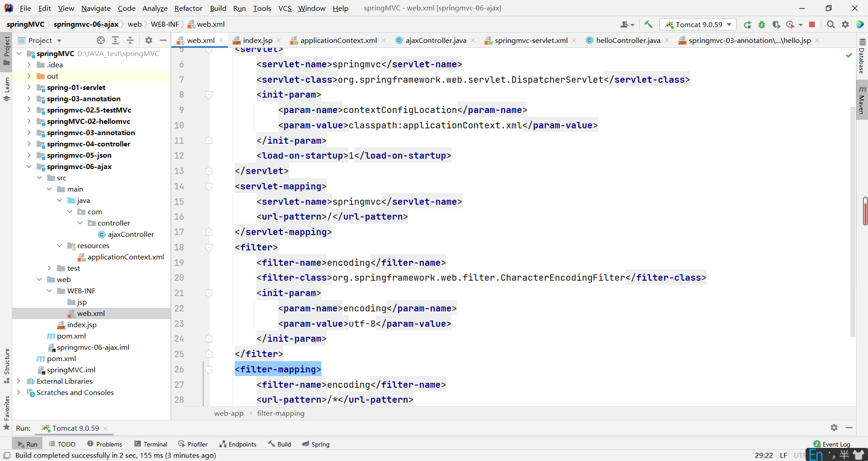This screenshot has height=461, width=868.
Task: Open the Maven side panel
Action: 862,100
